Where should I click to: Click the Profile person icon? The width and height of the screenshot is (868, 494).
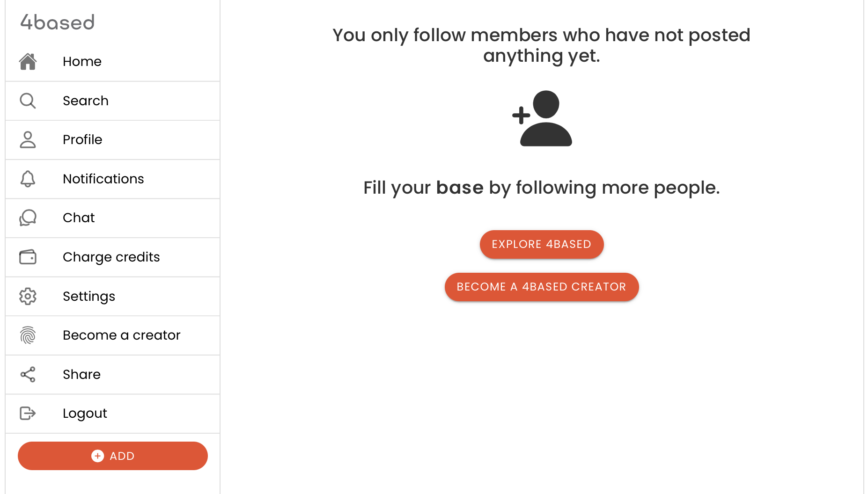(x=28, y=140)
